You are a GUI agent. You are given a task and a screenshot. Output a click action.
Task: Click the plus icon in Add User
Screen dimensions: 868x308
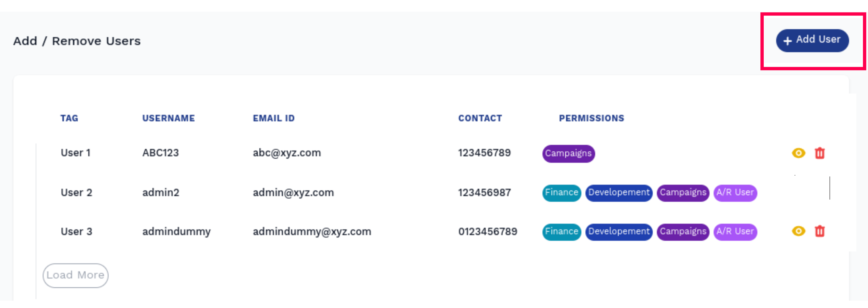[x=787, y=41]
